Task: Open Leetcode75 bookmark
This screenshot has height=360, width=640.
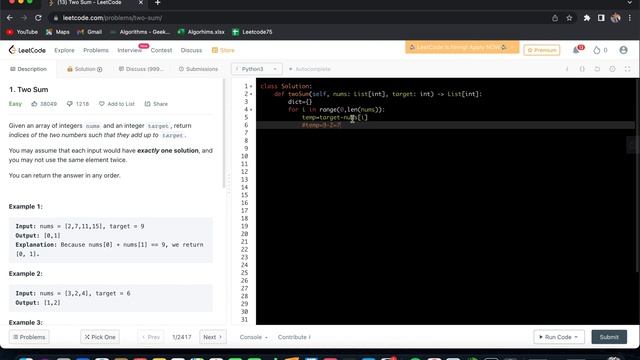Action: tap(252, 32)
